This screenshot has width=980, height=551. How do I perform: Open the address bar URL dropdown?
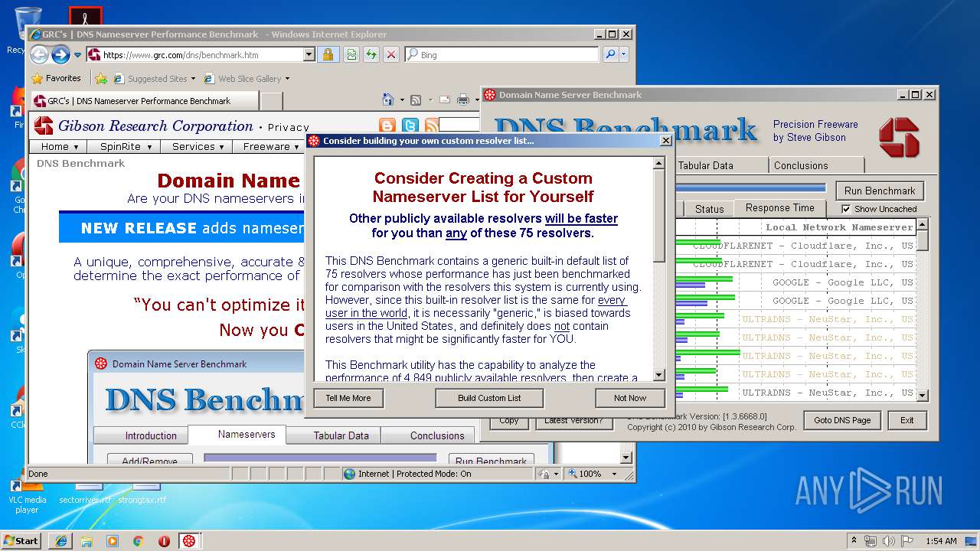[309, 54]
